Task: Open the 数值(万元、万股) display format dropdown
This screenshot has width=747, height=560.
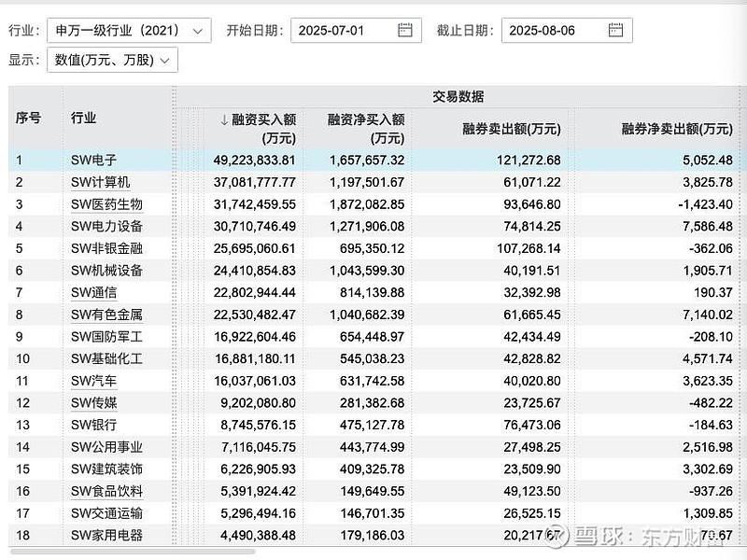Action: [x=107, y=60]
